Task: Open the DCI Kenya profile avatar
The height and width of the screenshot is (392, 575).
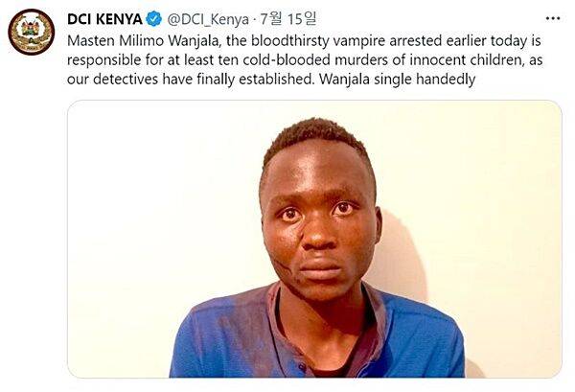Action: coord(32,32)
